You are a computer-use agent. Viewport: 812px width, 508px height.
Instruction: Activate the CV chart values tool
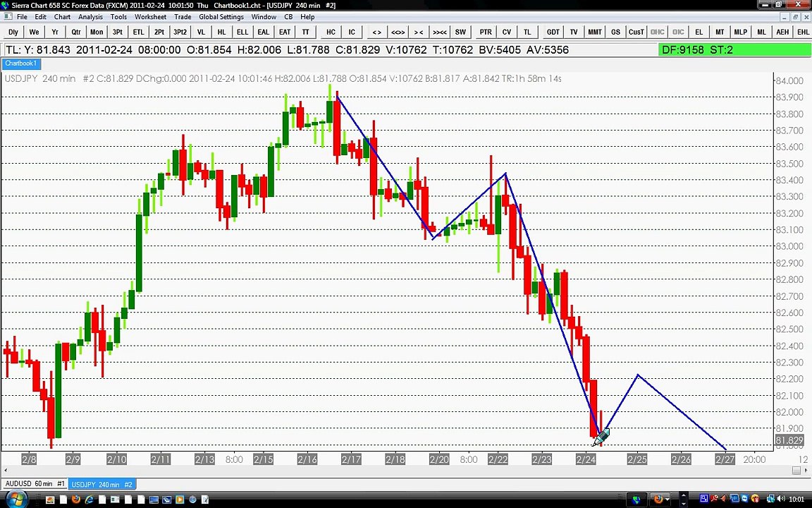pos(507,32)
